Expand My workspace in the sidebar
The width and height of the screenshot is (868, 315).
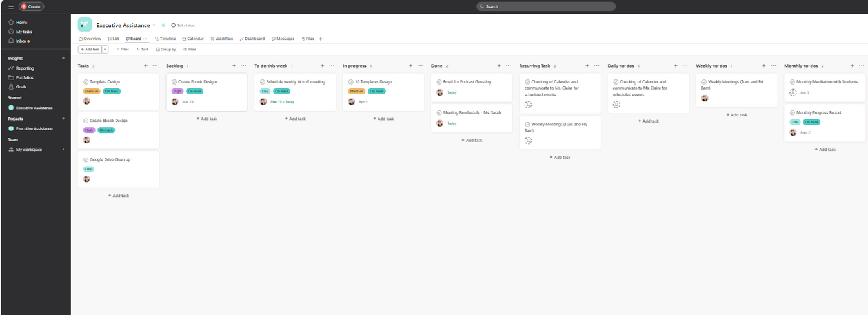(63, 150)
